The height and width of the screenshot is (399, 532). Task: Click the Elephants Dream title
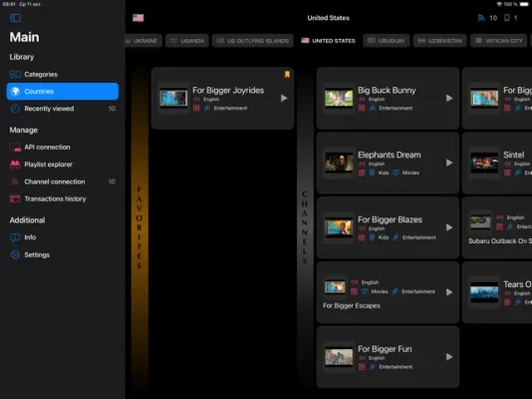[x=390, y=155]
